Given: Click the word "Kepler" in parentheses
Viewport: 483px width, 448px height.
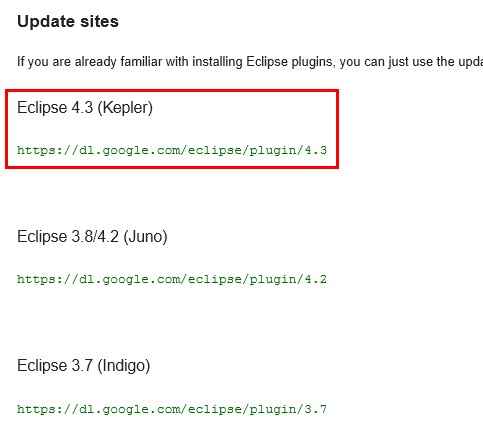Looking at the screenshot, I should click(x=125, y=108).
